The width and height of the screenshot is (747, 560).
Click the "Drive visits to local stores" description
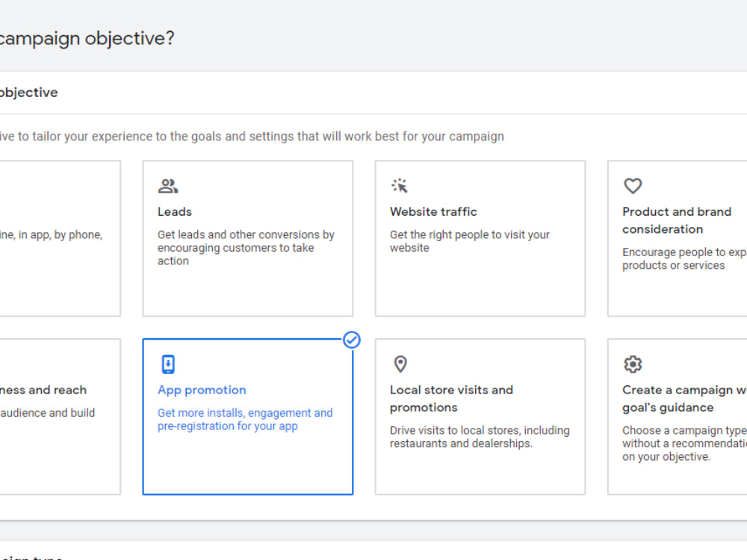[480, 437]
